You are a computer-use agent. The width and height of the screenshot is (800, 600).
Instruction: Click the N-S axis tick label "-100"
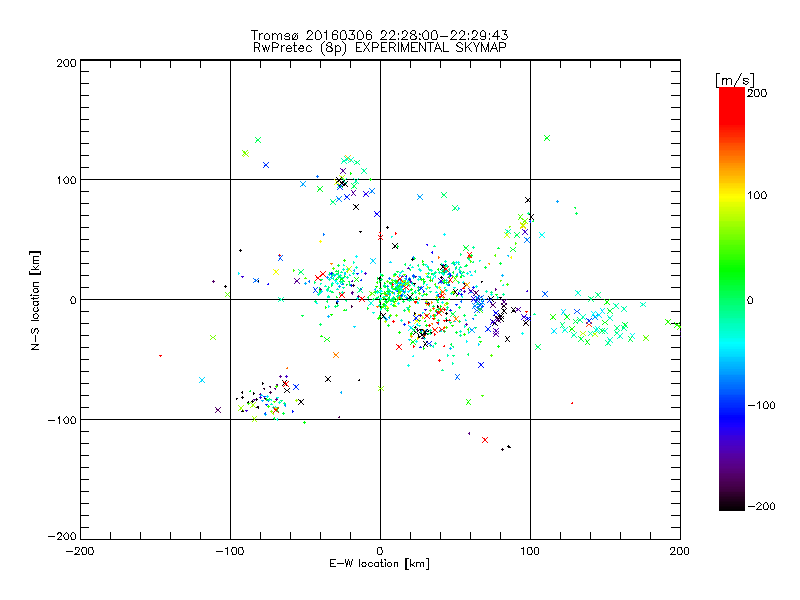(x=62, y=420)
